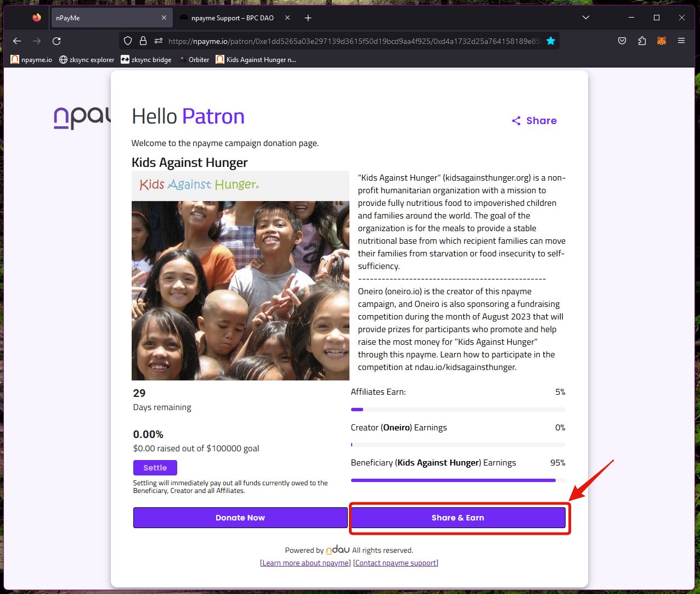Open the zksync bridge bookmark

pos(146,59)
